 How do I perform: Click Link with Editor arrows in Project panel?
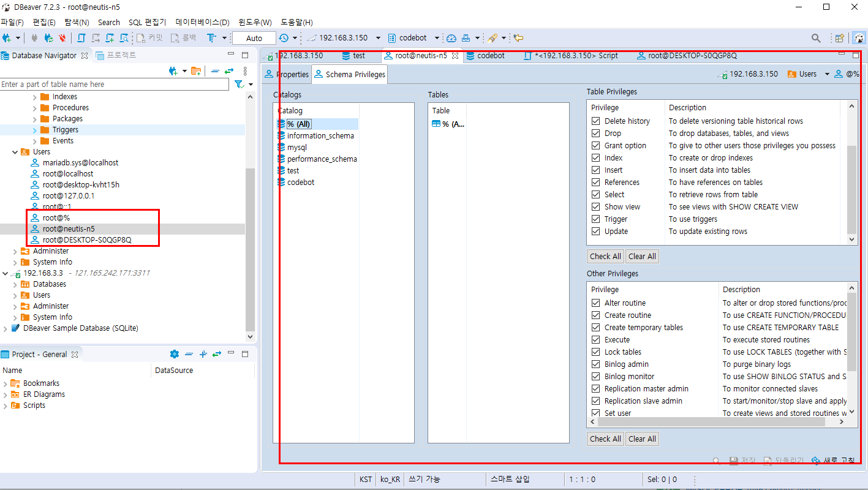point(216,354)
